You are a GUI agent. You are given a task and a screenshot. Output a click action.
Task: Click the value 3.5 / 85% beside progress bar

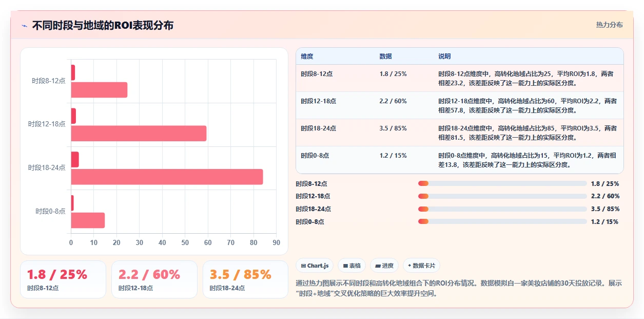pos(605,209)
